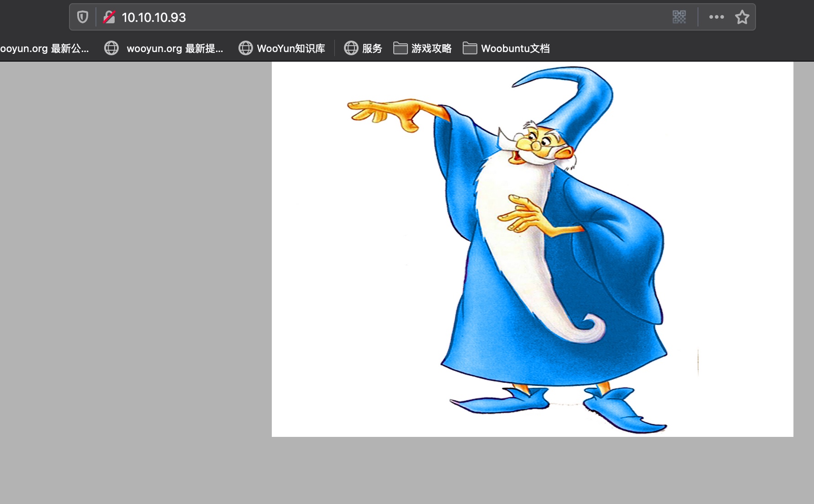Viewport: 814px width, 504px height.
Task: Open the WooYun知识库 bookmark
Action: (x=282, y=48)
